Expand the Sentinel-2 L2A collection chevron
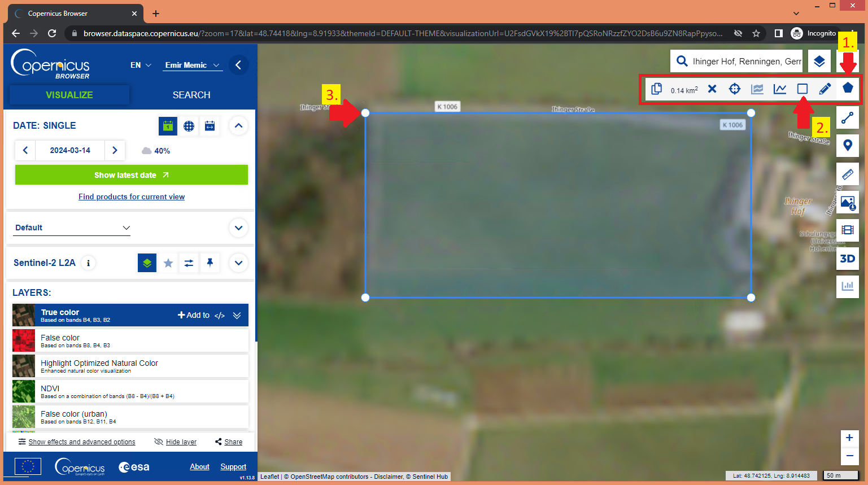Image resolution: width=868 pixels, height=485 pixels. click(238, 263)
